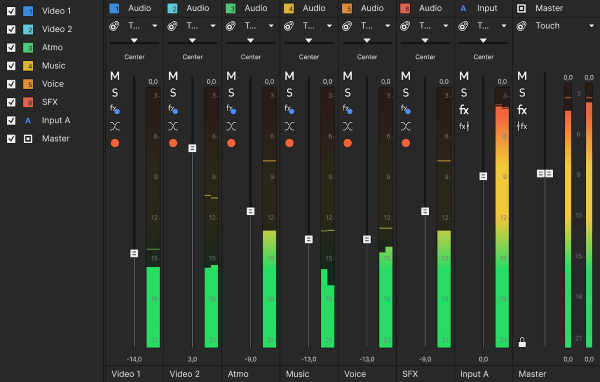Open the SFX channel fx chain
The height and width of the screenshot is (382, 600).
pyautogui.click(x=406, y=109)
